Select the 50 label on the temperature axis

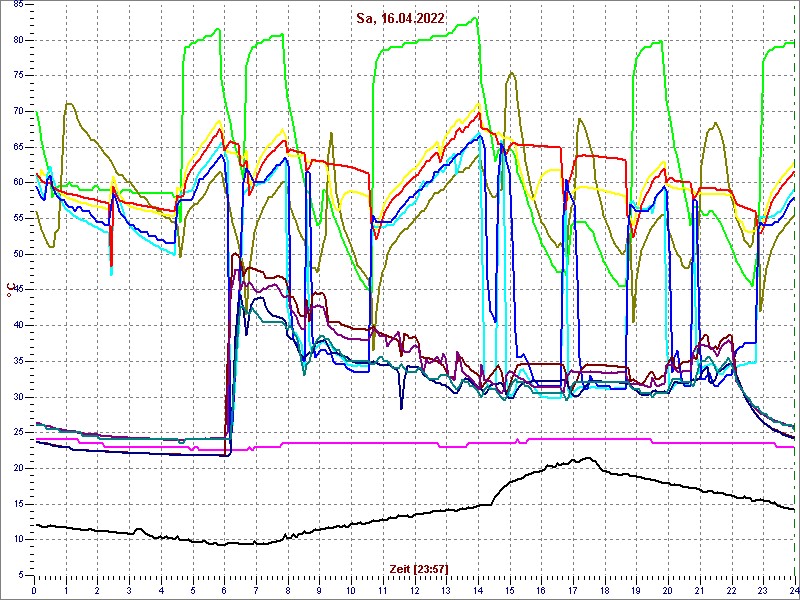point(18,255)
